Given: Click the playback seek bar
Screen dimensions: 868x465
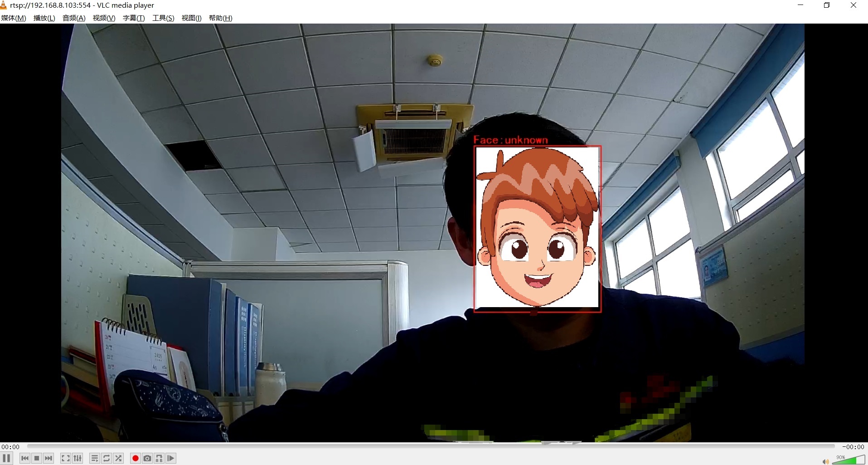Looking at the screenshot, I should pos(431,446).
